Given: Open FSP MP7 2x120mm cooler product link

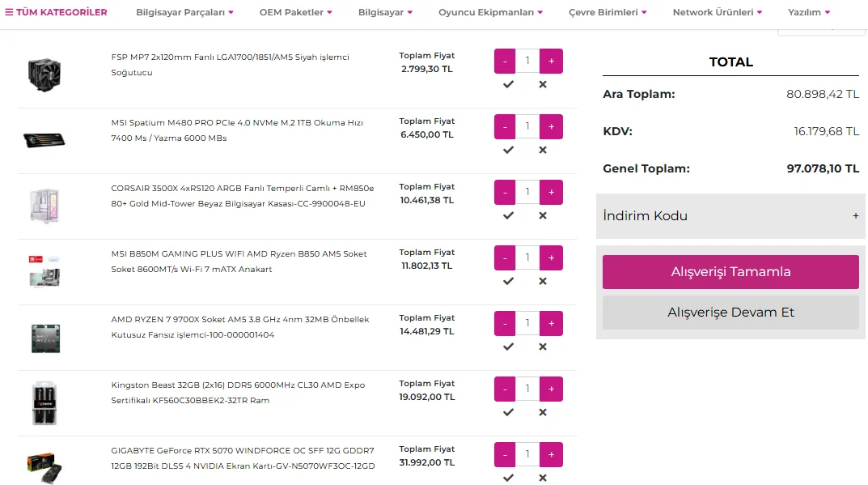Looking at the screenshot, I should [231, 65].
